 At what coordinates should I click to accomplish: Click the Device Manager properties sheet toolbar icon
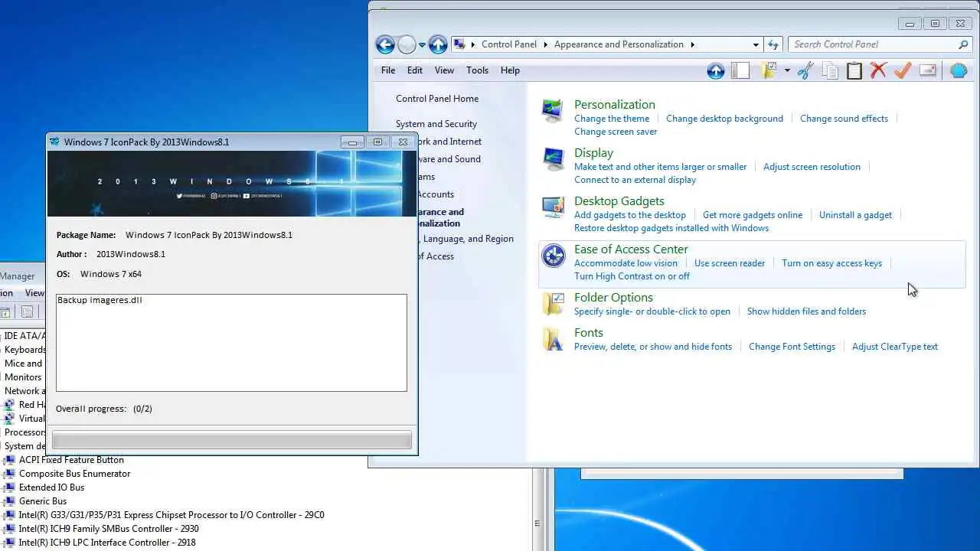click(x=27, y=311)
